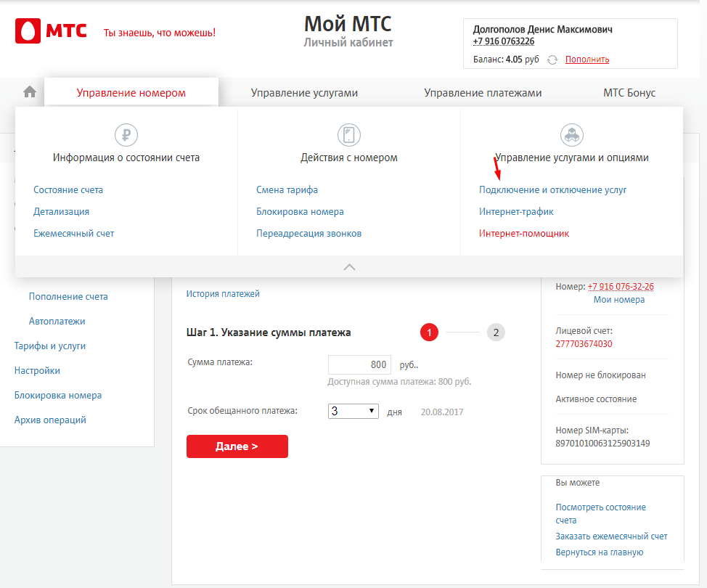Image resolution: width=707 pixels, height=588 pixels.
Task: Click account number 277703674030
Action: click(x=584, y=343)
